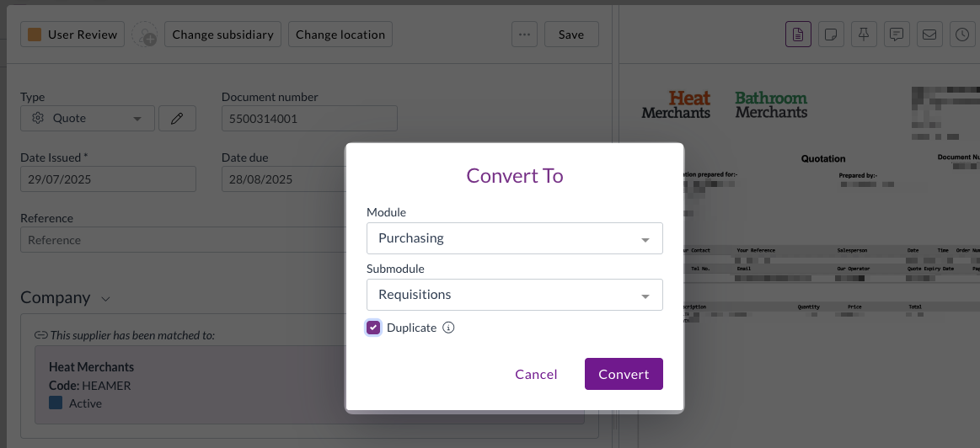The width and height of the screenshot is (980, 448).
Task: Uncheck the Duplicate checkbox
Action: point(373,328)
